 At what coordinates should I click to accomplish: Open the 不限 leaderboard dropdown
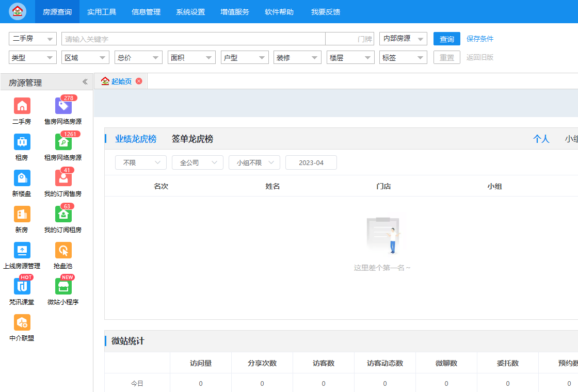click(141, 162)
